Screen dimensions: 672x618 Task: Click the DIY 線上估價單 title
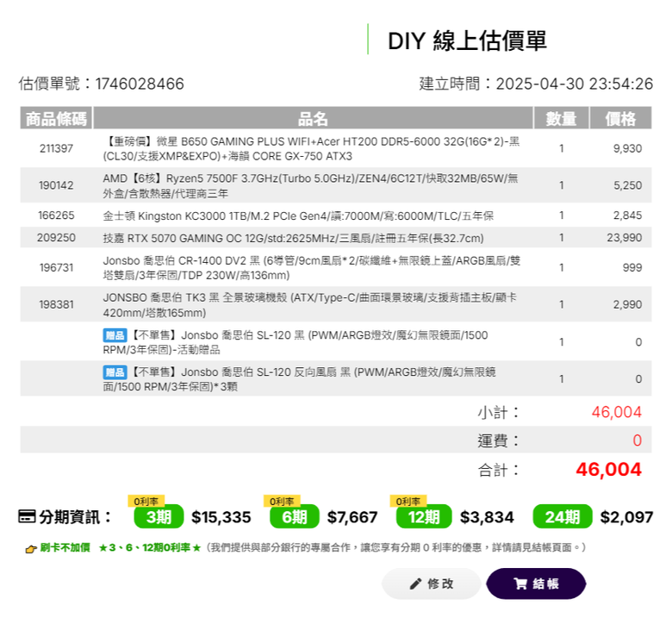467,41
